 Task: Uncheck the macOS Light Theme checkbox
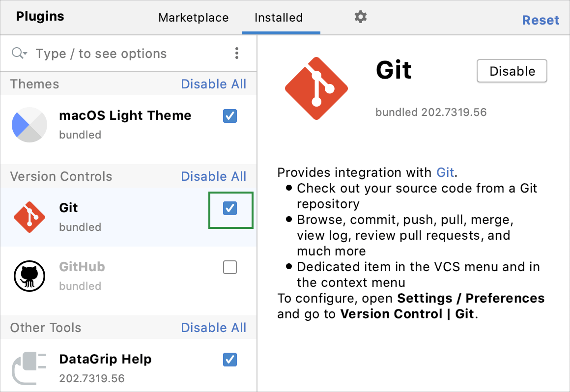click(x=230, y=116)
